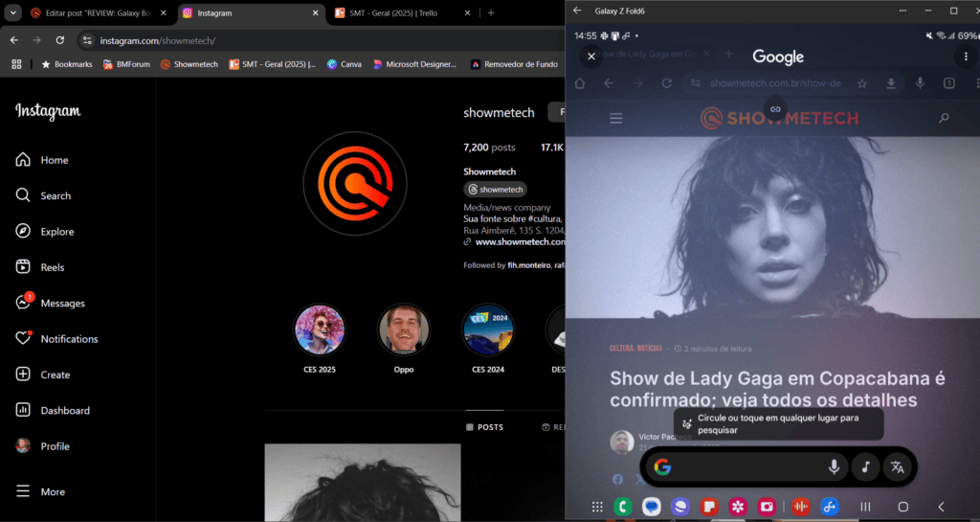
Task: Select the POSTS tab on profile
Action: click(x=484, y=427)
